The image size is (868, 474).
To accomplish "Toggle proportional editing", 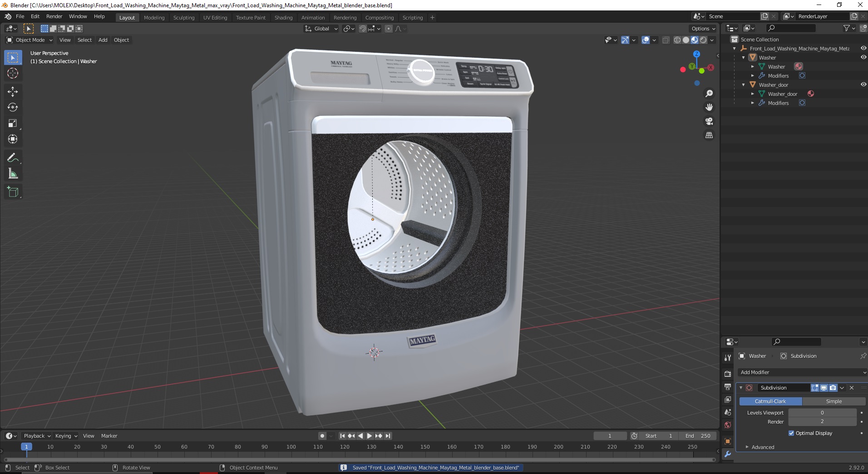I will (389, 29).
